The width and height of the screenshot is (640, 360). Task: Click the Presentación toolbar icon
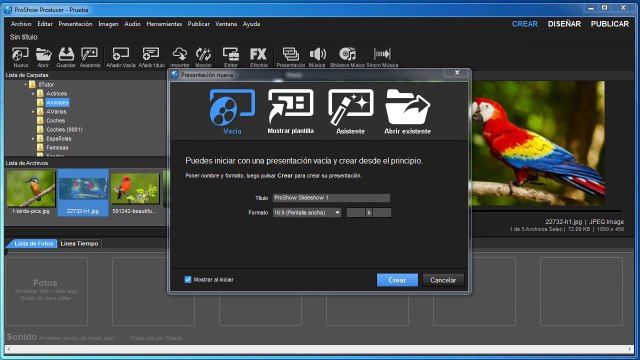291,57
